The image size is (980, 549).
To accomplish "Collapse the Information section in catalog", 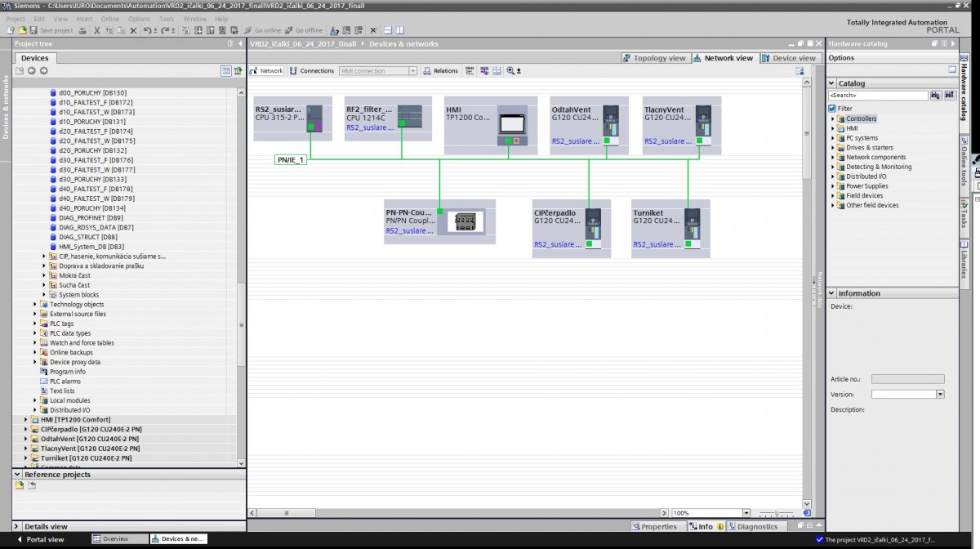I will click(832, 293).
